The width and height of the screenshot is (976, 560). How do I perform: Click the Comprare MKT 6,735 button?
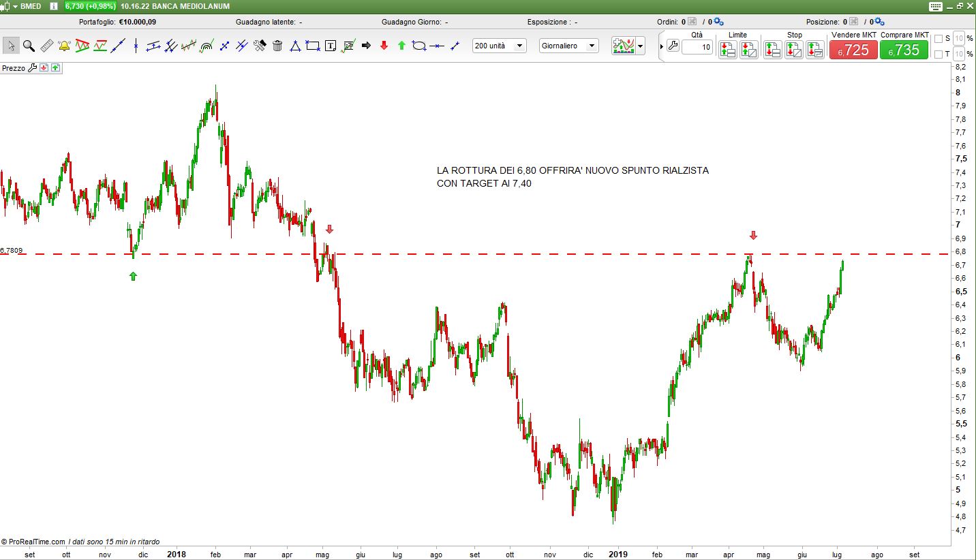pyautogui.click(x=904, y=50)
